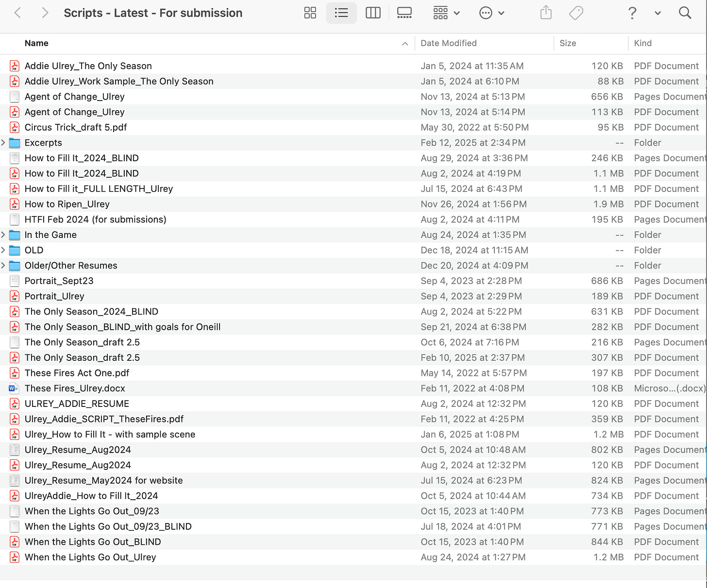Screen dimensions: 707x588
Task: Open the toolbar overflow chevron
Action: click(x=657, y=13)
